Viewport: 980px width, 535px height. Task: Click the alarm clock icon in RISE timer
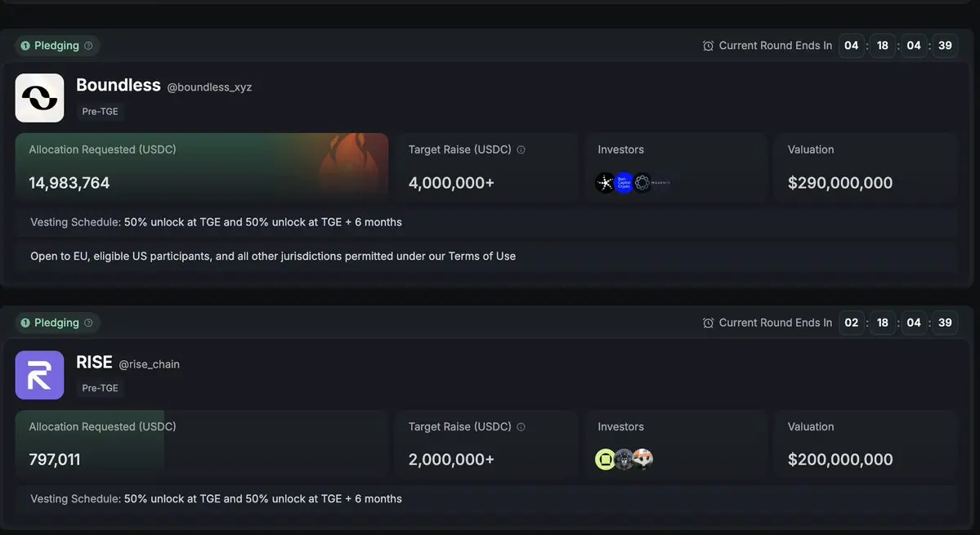(708, 323)
